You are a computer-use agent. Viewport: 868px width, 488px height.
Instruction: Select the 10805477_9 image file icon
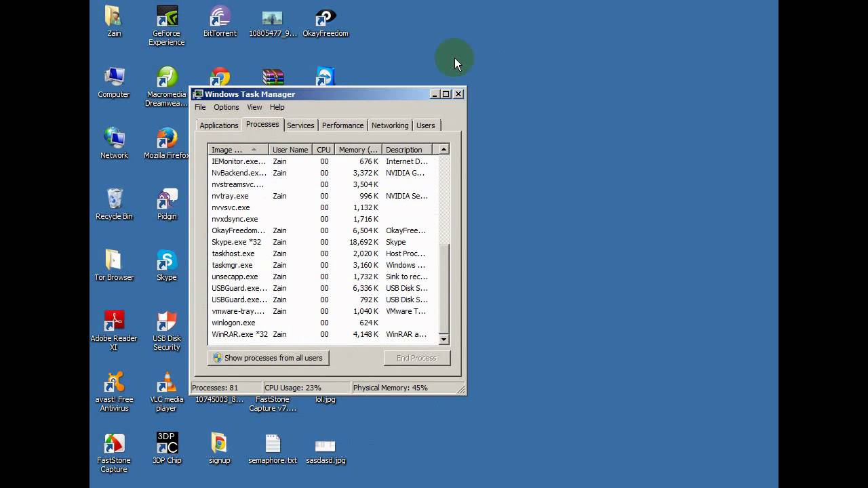[x=273, y=22]
